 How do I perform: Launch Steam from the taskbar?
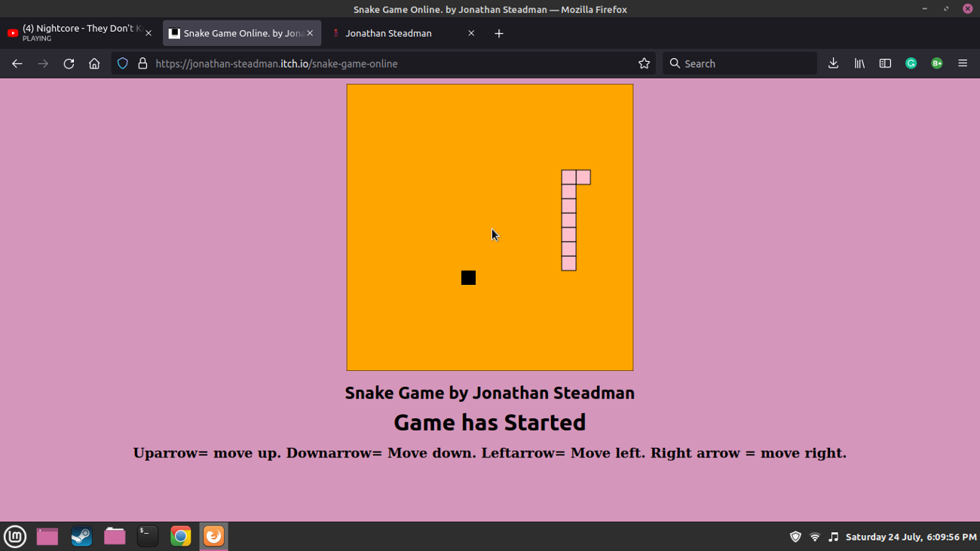(81, 537)
